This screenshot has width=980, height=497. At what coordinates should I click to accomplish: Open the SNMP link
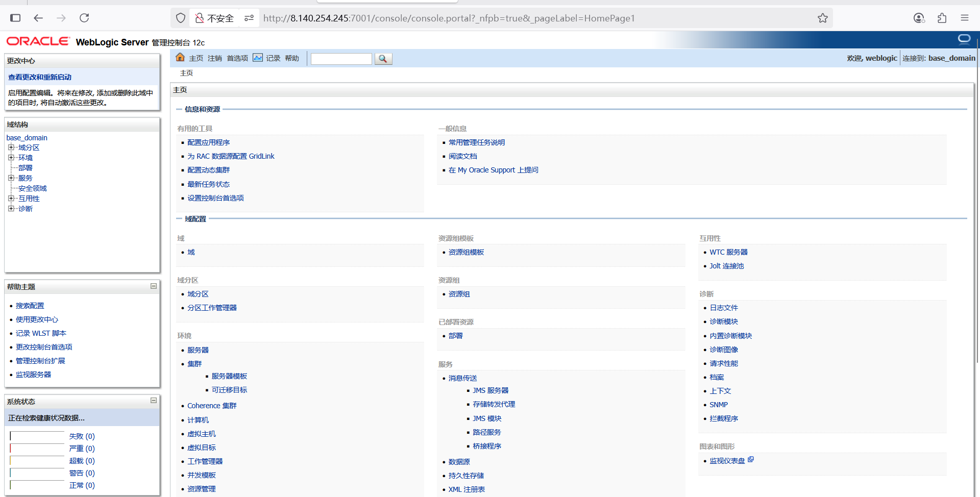(x=719, y=405)
